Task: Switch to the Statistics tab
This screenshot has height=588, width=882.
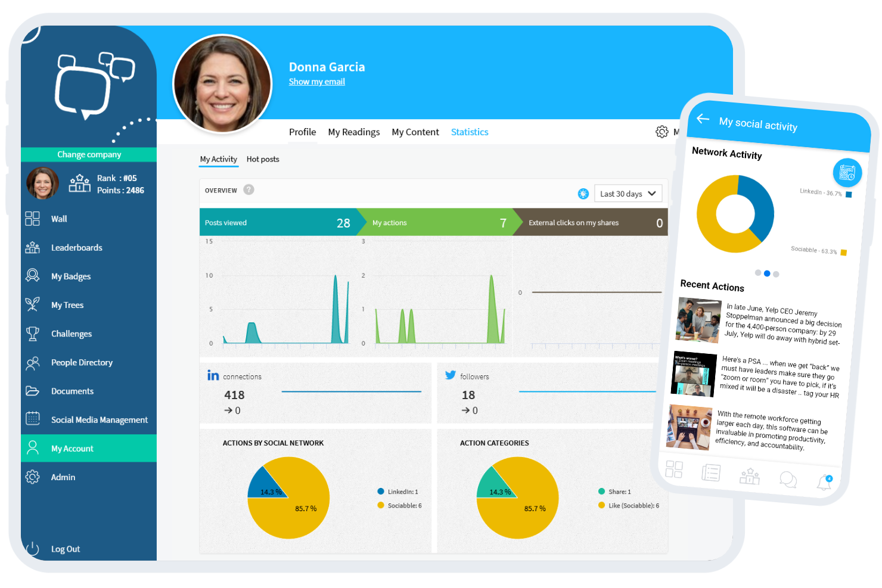Action: pyautogui.click(x=469, y=132)
